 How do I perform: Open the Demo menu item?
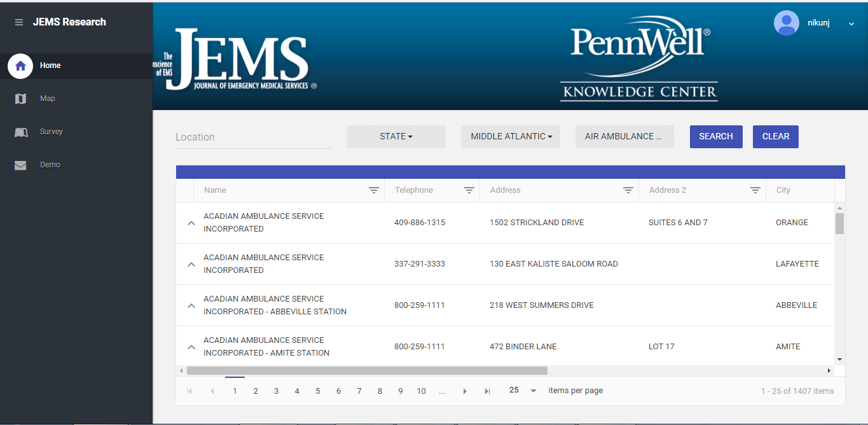pos(76,165)
